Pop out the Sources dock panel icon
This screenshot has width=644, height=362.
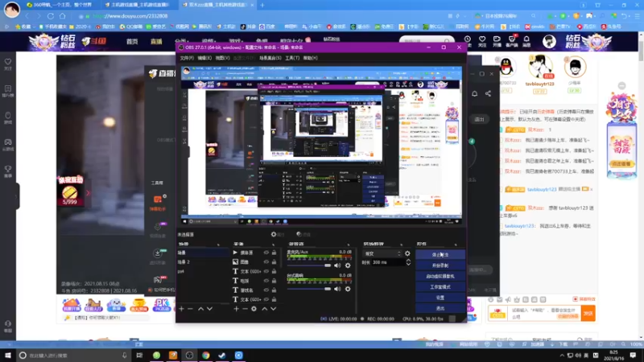click(x=273, y=245)
